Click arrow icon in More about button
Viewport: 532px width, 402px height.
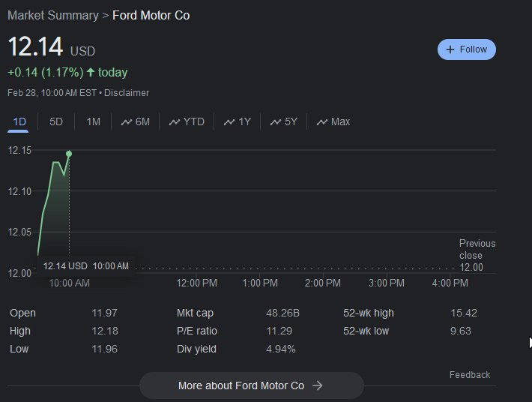[x=317, y=385]
